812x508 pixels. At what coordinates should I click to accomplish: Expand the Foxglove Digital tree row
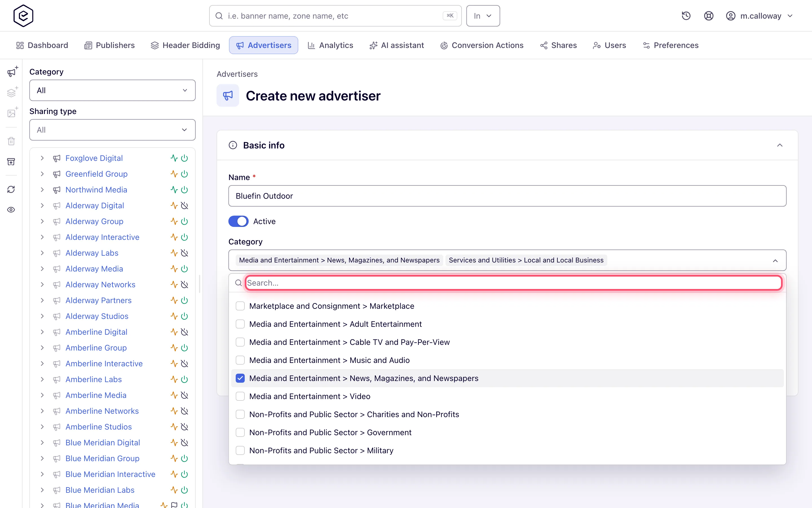[42, 158]
